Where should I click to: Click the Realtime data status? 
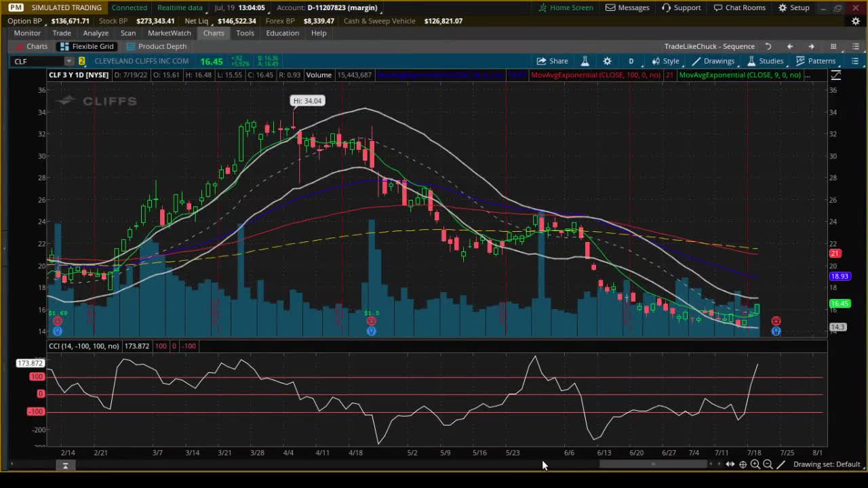180,7
